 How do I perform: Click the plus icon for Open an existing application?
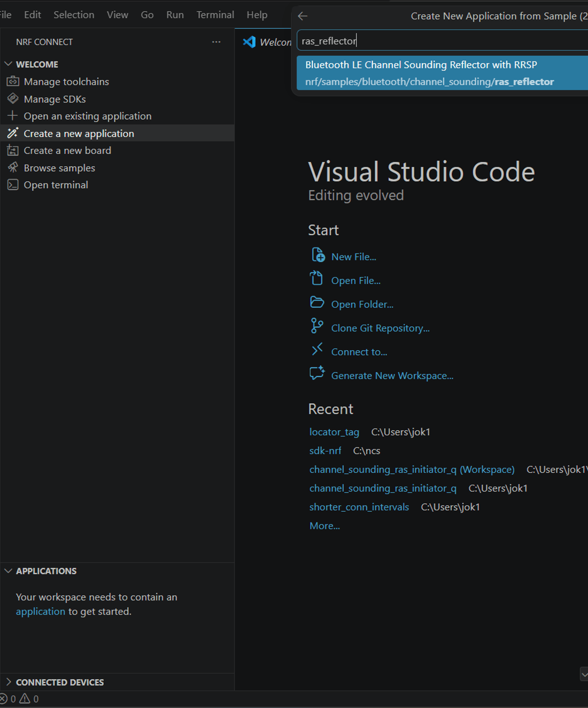[13, 116]
